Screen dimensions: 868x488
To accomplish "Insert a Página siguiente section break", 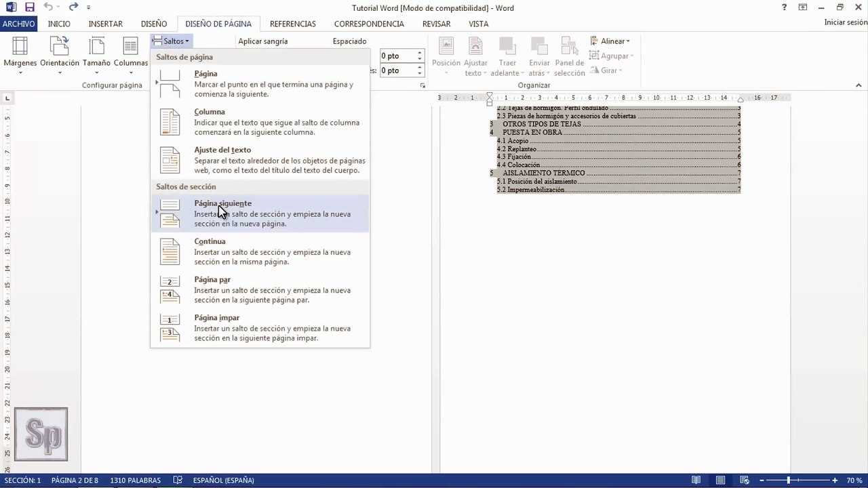I will pos(260,213).
